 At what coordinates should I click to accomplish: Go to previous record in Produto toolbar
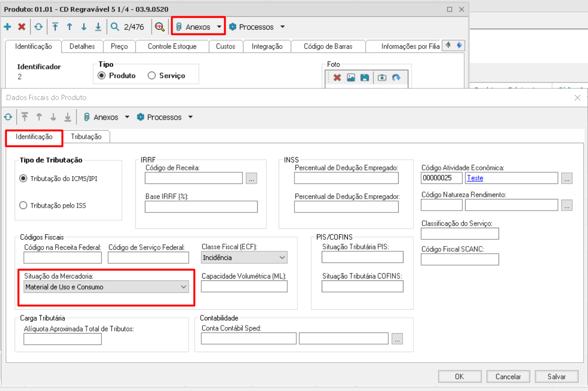pos(70,27)
